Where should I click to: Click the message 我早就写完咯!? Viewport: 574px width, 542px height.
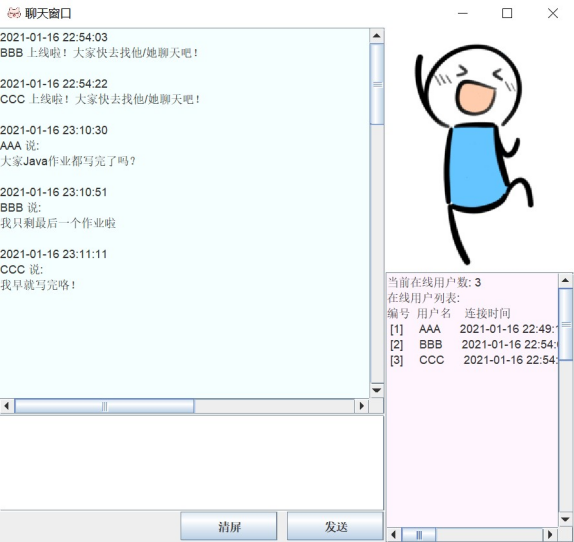(x=38, y=285)
